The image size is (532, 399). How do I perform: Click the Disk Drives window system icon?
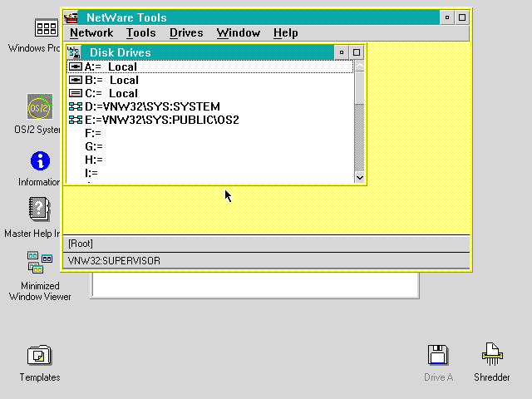[74, 52]
